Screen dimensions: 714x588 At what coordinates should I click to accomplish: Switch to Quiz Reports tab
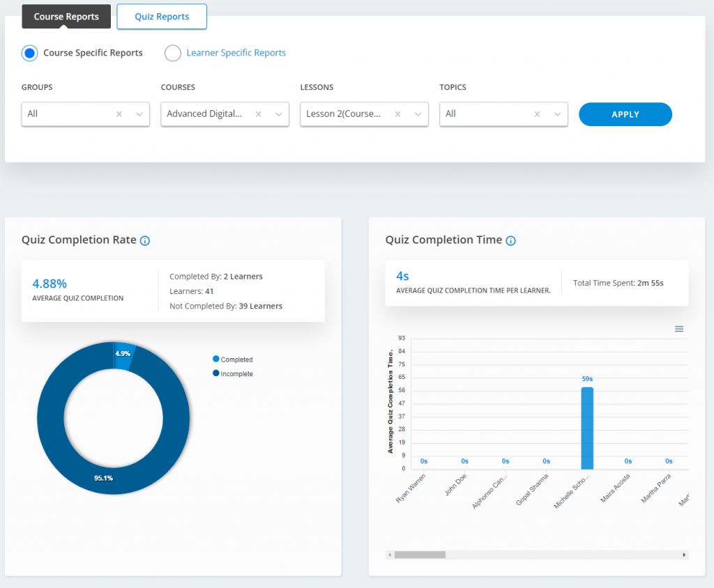(x=162, y=17)
